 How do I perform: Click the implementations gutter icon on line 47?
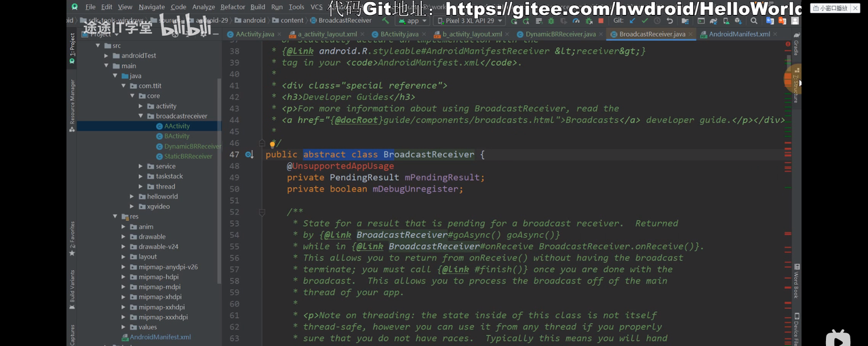pyautogui.click(x=250, y=155)
